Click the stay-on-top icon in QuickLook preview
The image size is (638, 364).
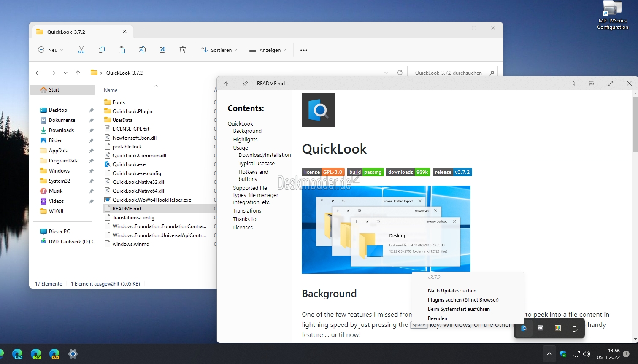(x=226, y=84)
